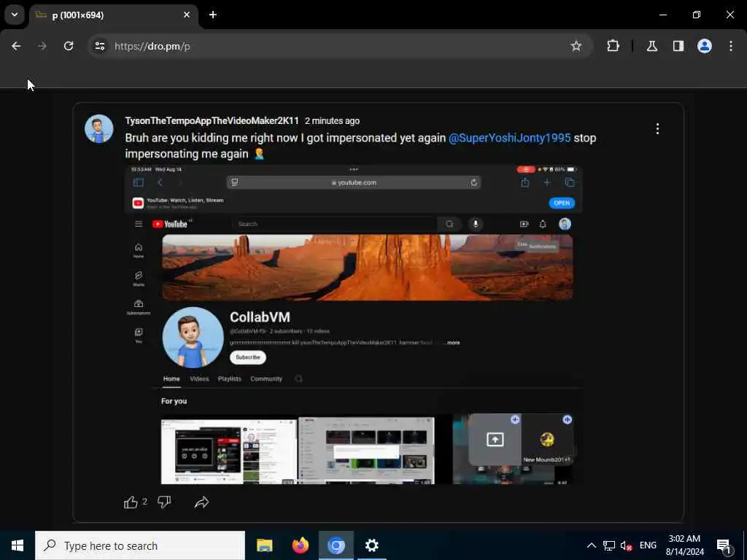
Task: Click the 'Type here to search' box
Action: (140, 545)
